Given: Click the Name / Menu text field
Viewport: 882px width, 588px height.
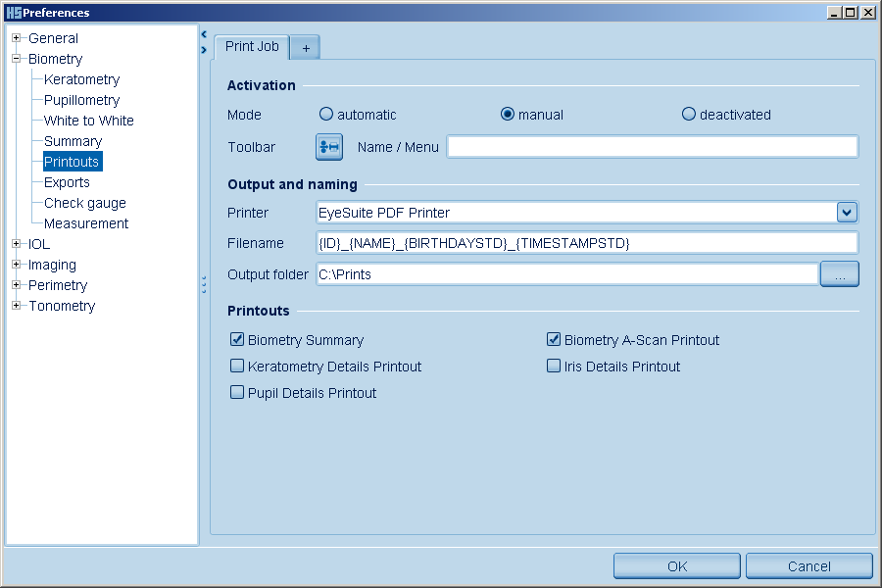Looking at the screenshot, I should click(x=652, y=147).
